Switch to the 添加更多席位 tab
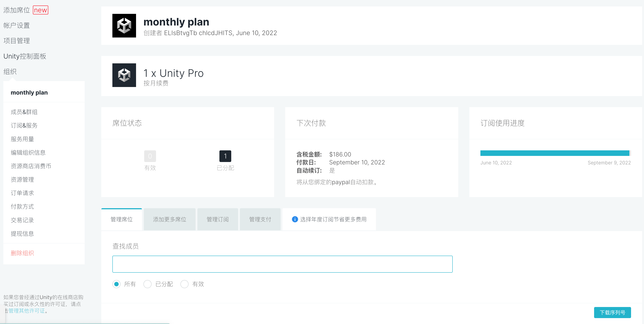Viewport: 644px width, 324px height. [x=170, y=219]
